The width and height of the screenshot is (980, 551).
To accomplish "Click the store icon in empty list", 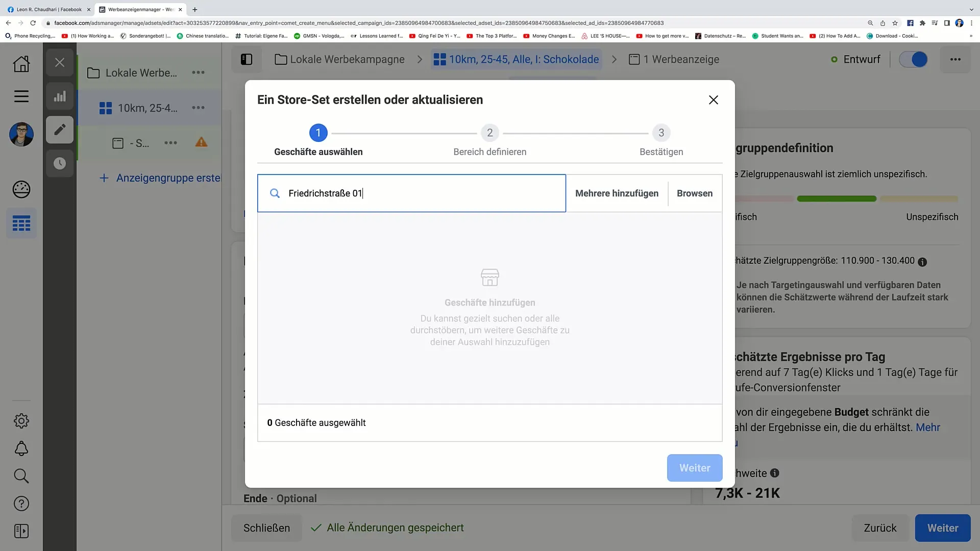I will (489, 278).
